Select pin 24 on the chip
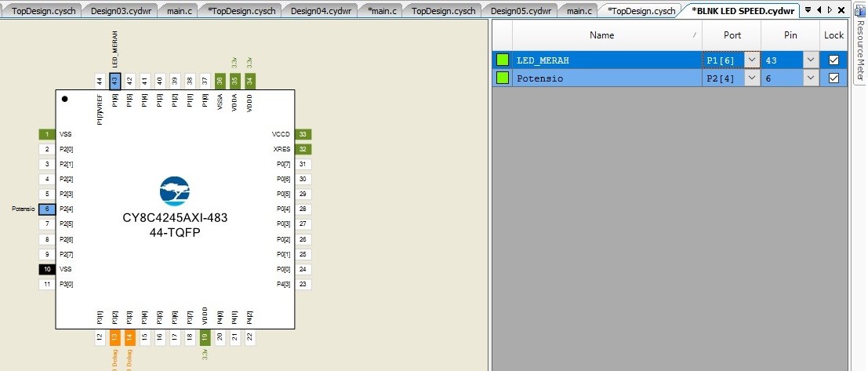This screenshot has height=371, width=868. point(303,269)
